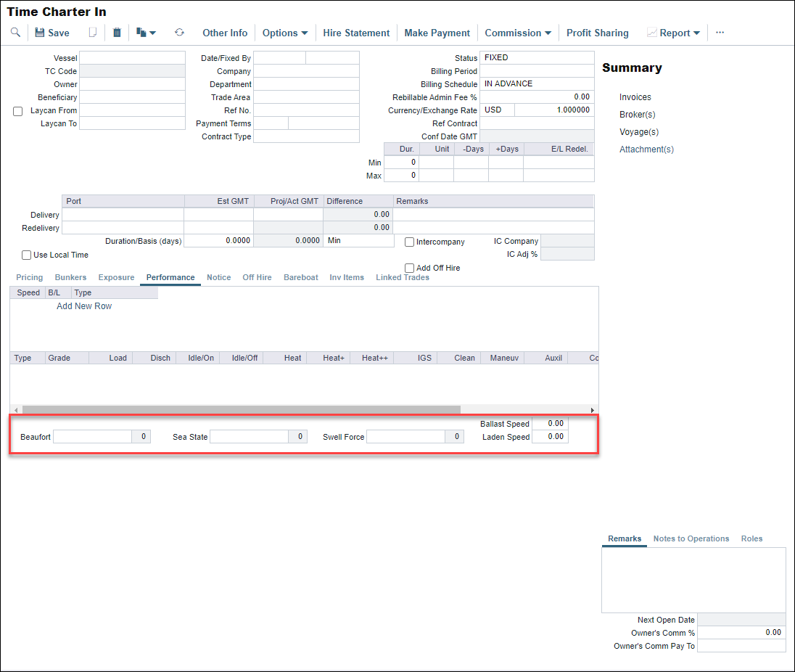Open the ellipsis more options menu
Viewport: 795px width, 672px height.
[x=720, y=33]
